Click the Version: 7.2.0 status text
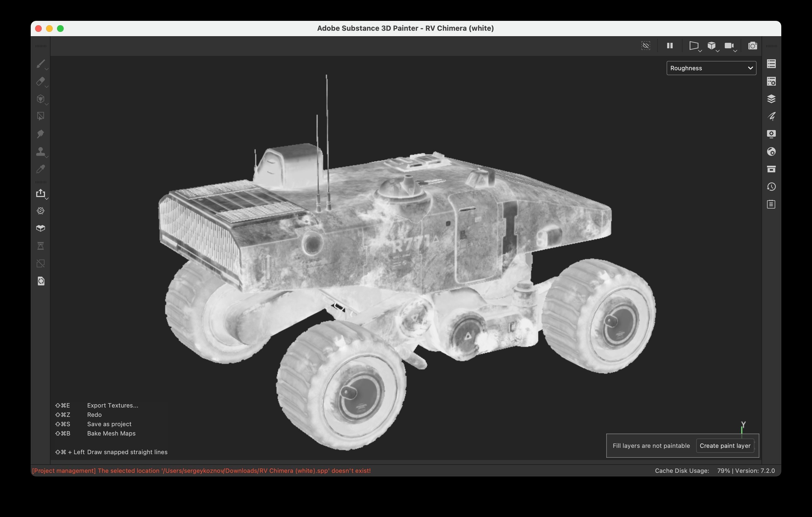The image size is (812, 517). click(755, 470)
